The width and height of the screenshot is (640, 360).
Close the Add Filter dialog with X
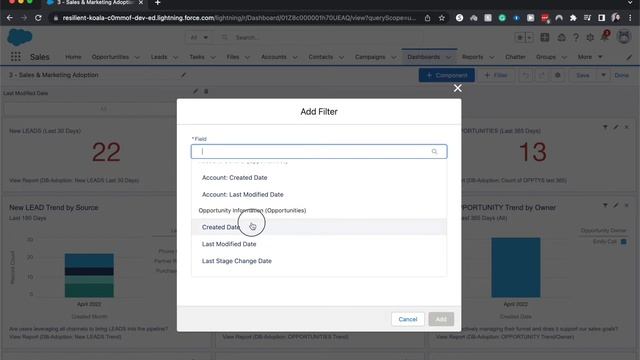(x=458, y=88)
